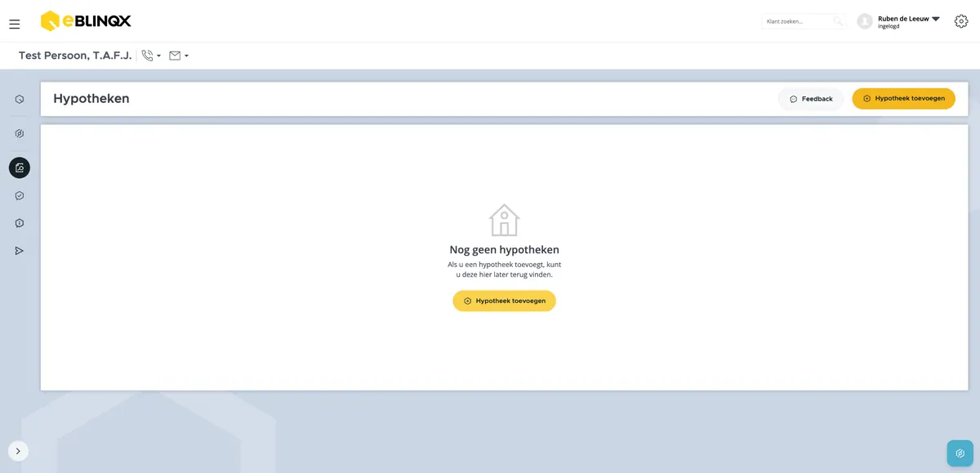Viewport: 980px width, 473px height.
Task: Open the checkmark hexagon sidebar icon
Action: [x=20, y=195]
